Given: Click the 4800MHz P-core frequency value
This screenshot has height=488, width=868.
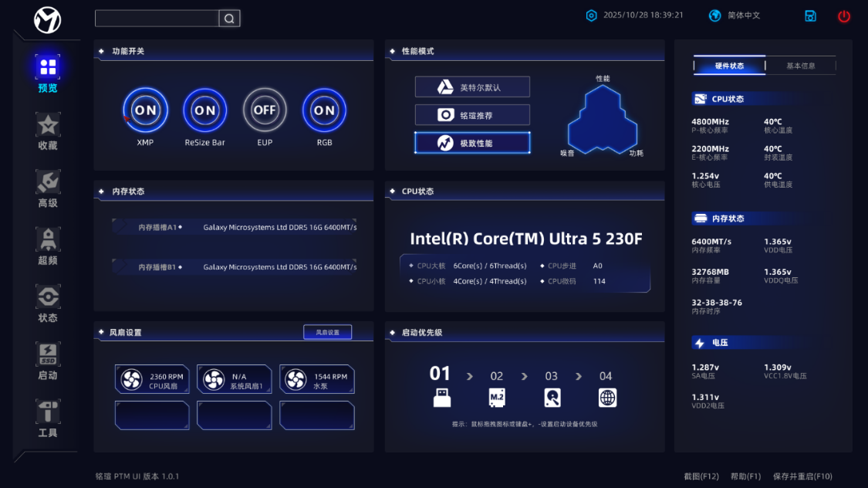Looking at the screenshot, I should (x=711, y=122).
